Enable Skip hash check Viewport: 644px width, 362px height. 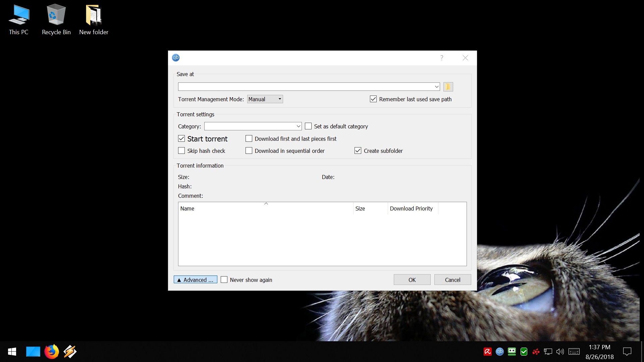click(181, 150)
